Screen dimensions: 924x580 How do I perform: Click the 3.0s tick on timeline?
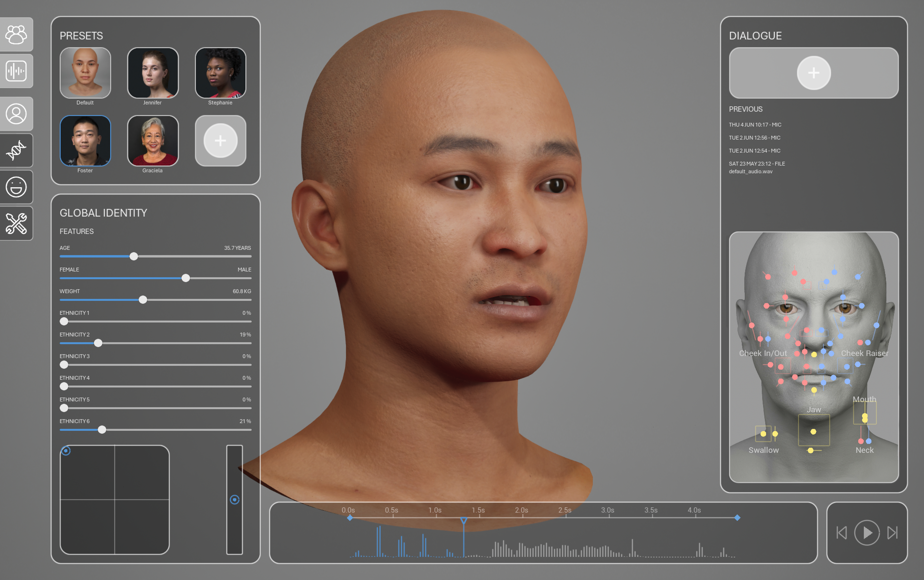[608, 511]
